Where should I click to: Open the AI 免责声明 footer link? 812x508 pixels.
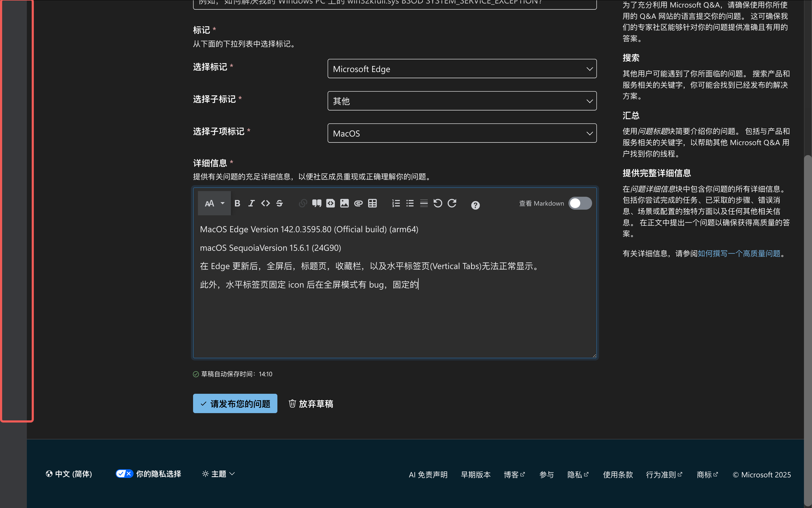coord(428,474)
